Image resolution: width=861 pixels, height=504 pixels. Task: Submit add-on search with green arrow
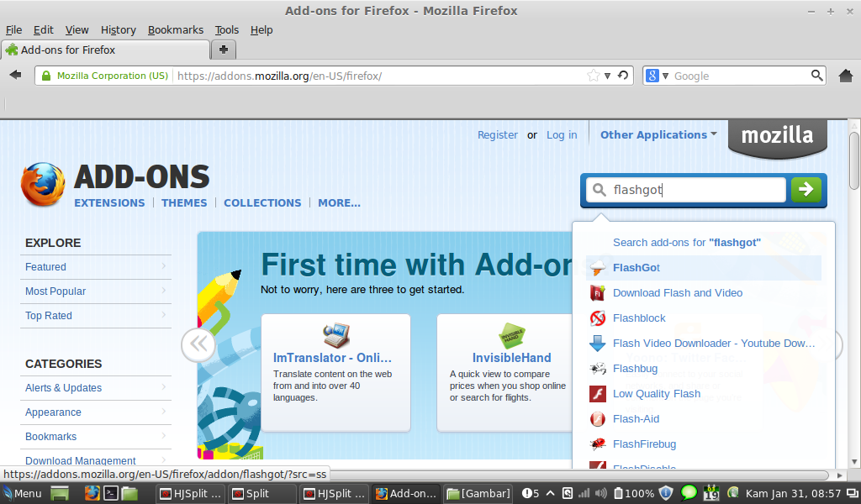[806, 190]
